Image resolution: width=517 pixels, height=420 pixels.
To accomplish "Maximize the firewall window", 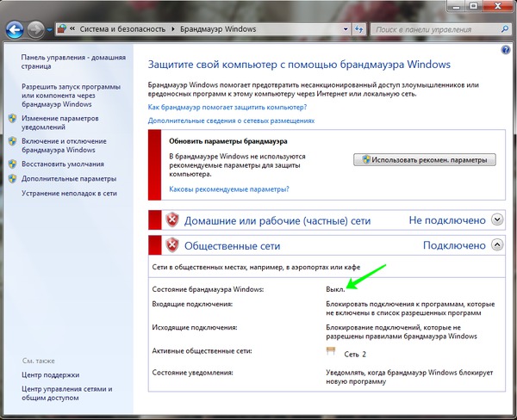I will coord(473,6).
